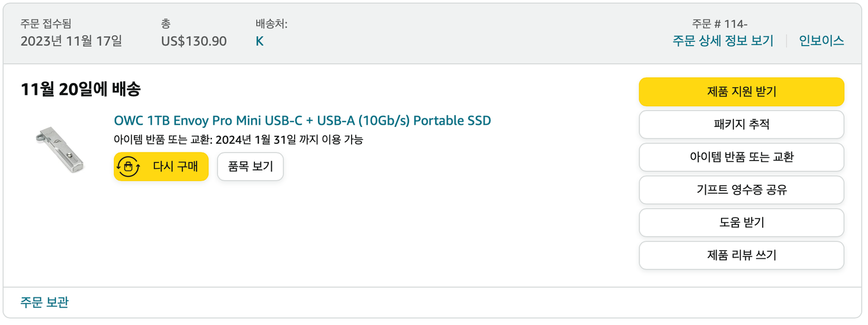Viewport: 868px width, 325px height.
Task: Expand the ship-to recipient K
Action: [259, 41]
